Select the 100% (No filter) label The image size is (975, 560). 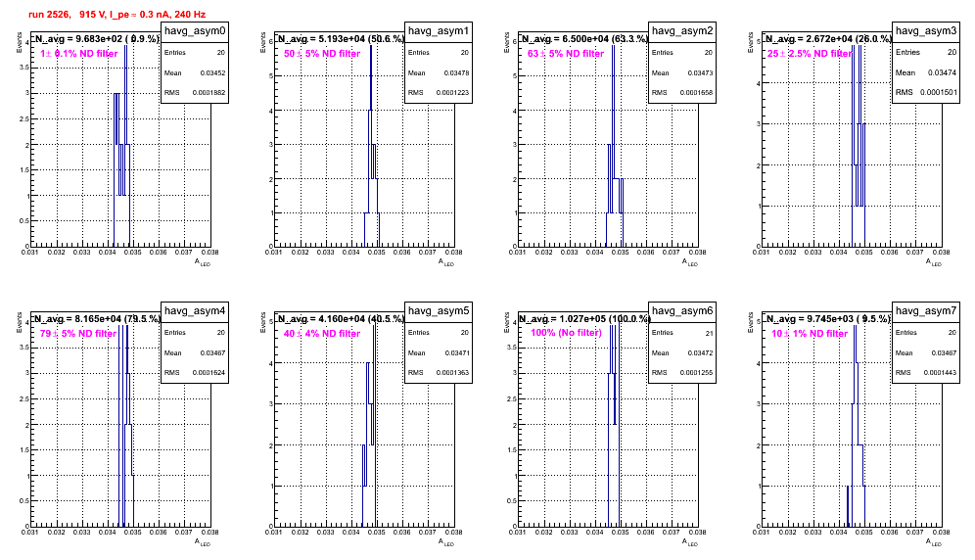(x=566, y=333)
